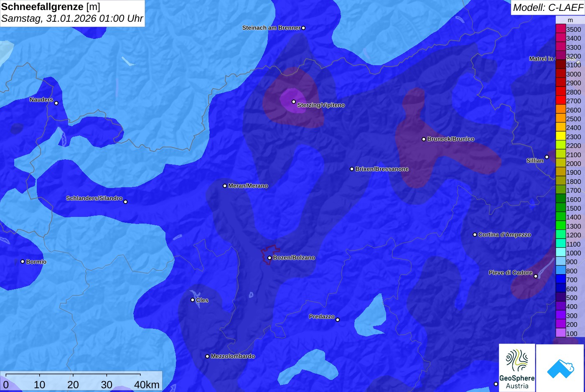Click the Bruneck/Brunico marker dot
Viewport: 585px width, 392px height.
click(x=424, y=139)
